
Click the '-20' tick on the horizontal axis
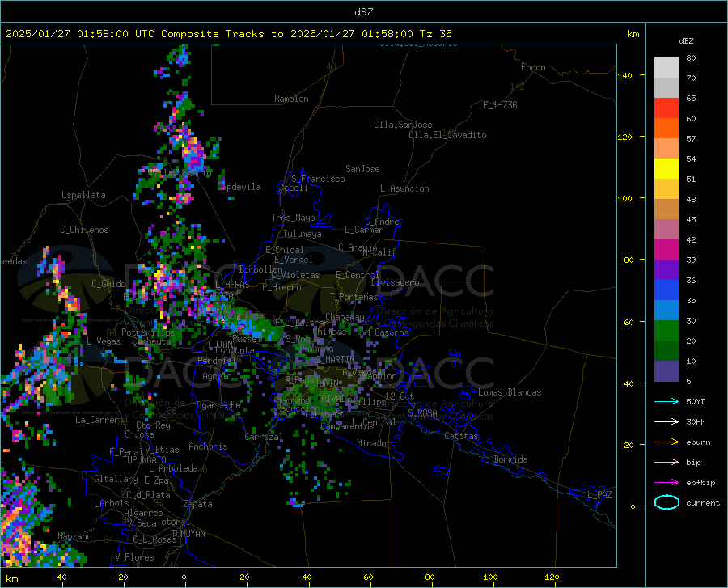[x=121, y=577]
